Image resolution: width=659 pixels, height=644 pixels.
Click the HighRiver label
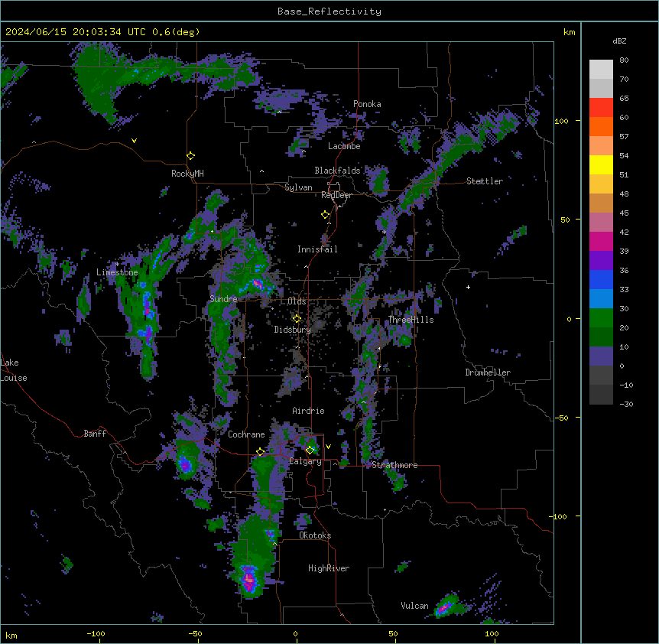click(x=329, y=568)
